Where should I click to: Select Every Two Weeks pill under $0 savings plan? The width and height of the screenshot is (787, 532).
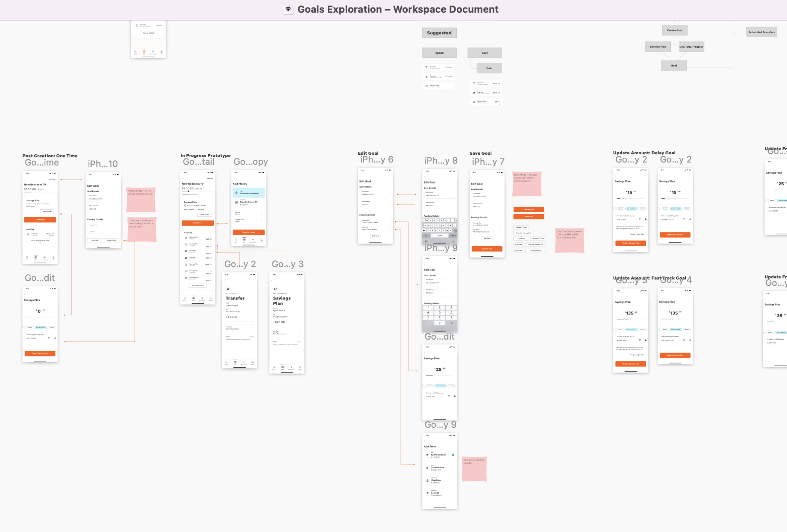41,327
